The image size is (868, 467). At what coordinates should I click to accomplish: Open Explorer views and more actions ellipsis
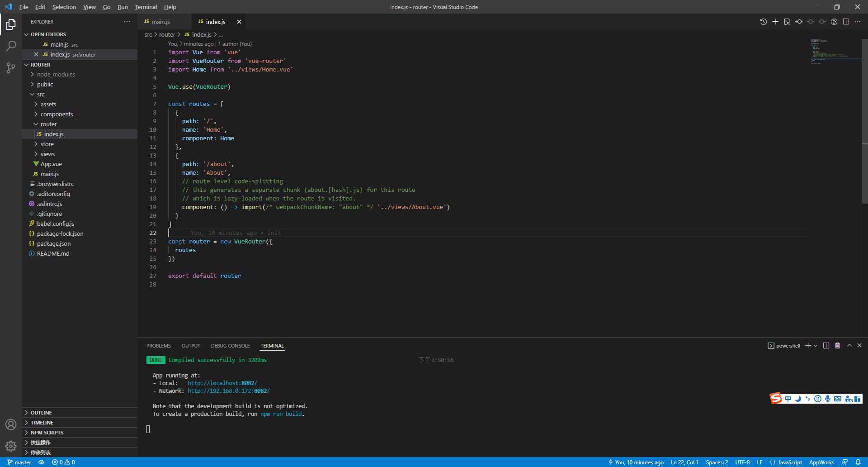(x=127, y=22)
